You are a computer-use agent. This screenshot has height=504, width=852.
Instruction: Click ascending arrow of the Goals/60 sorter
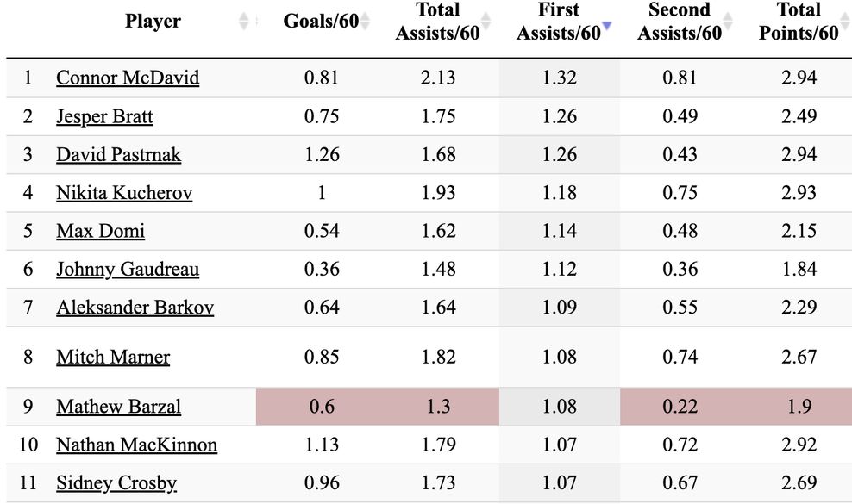(363, 17)
